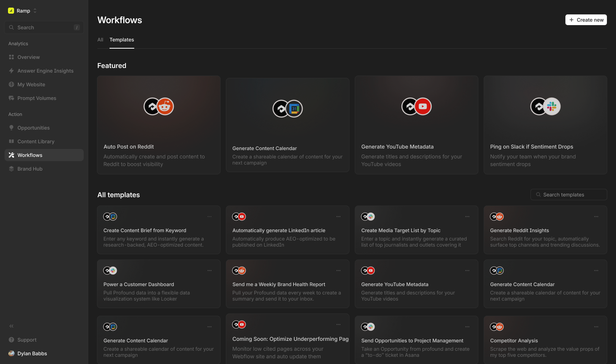Open Create Media Target List by Topic
Viewport: 616px width, 364px height.
click(416, 230)
